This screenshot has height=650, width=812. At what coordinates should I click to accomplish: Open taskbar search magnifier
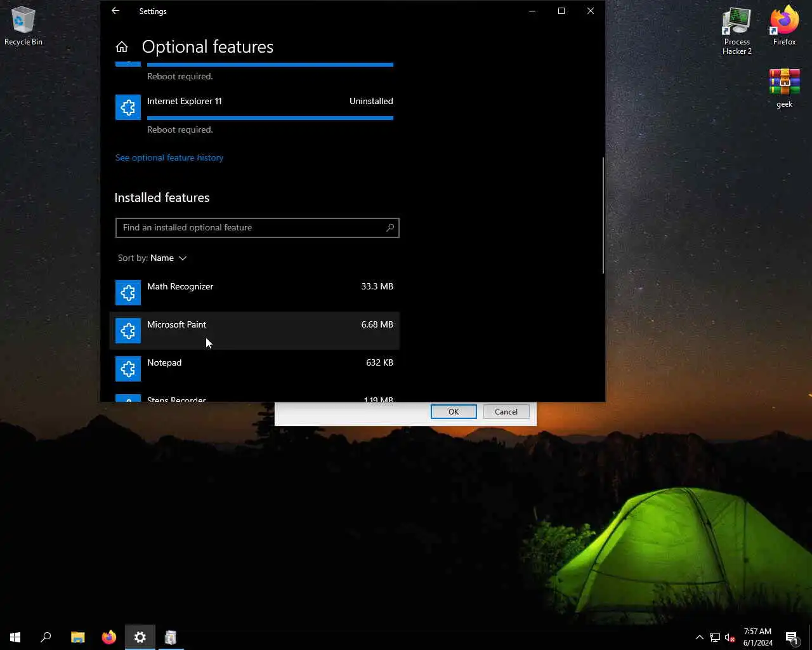(x=46, y=637)
